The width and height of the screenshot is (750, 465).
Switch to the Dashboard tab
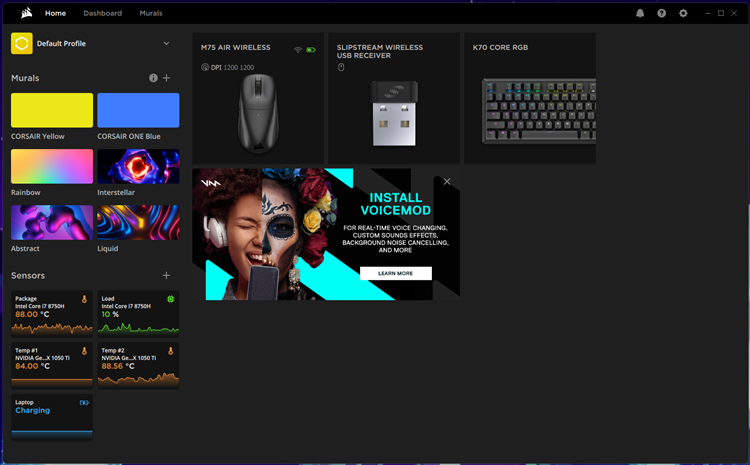click(102, 13)
